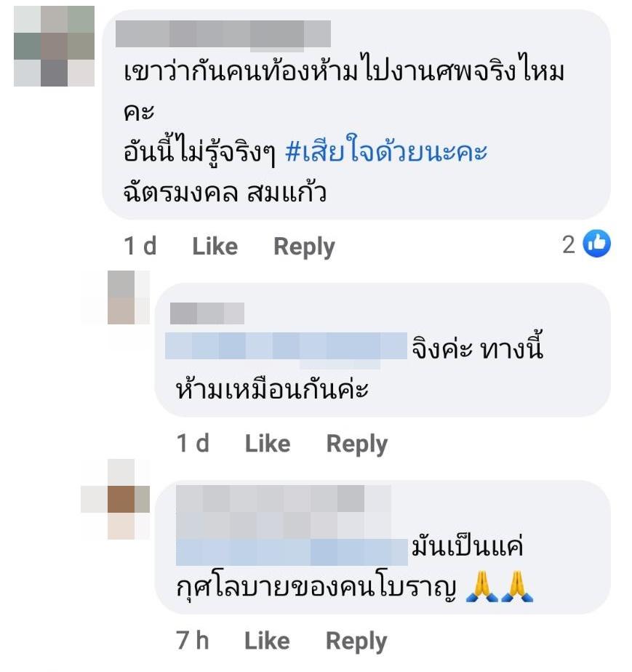
Task: Like the first comment about funerals
Action: click(215, 247)
